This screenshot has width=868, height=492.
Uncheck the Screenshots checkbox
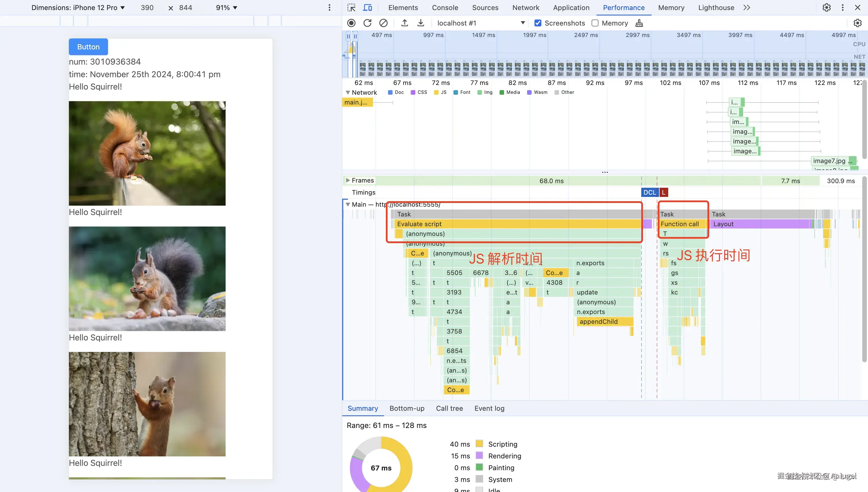538,23
